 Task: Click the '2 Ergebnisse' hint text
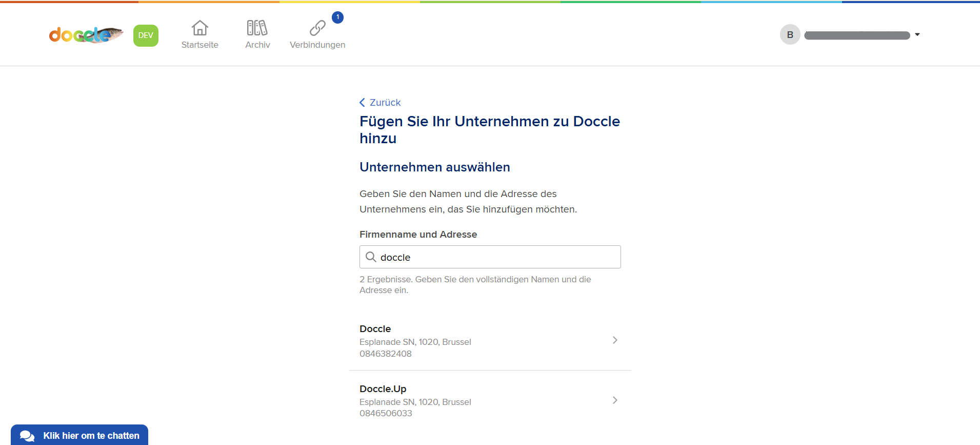point(475,284)
